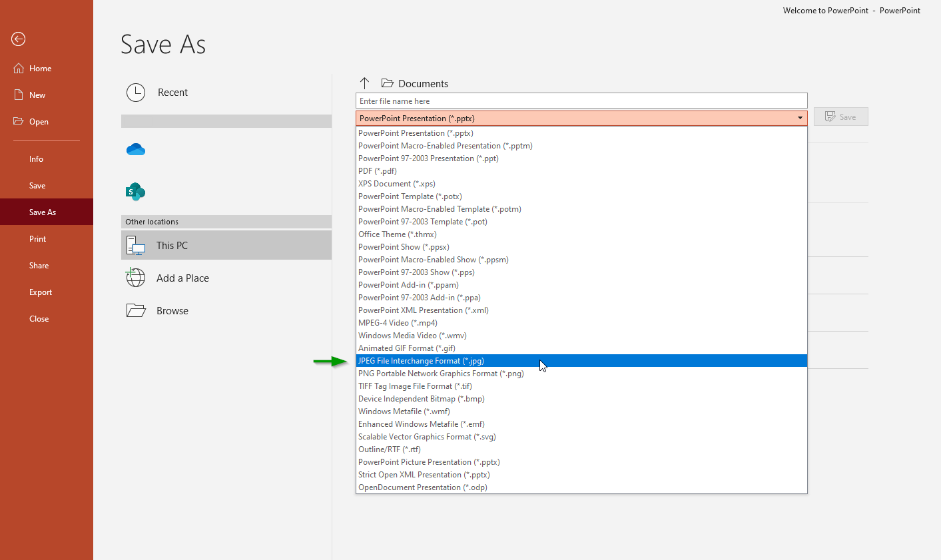Select Windows Media Video (*.wmv)

point(581,336)
